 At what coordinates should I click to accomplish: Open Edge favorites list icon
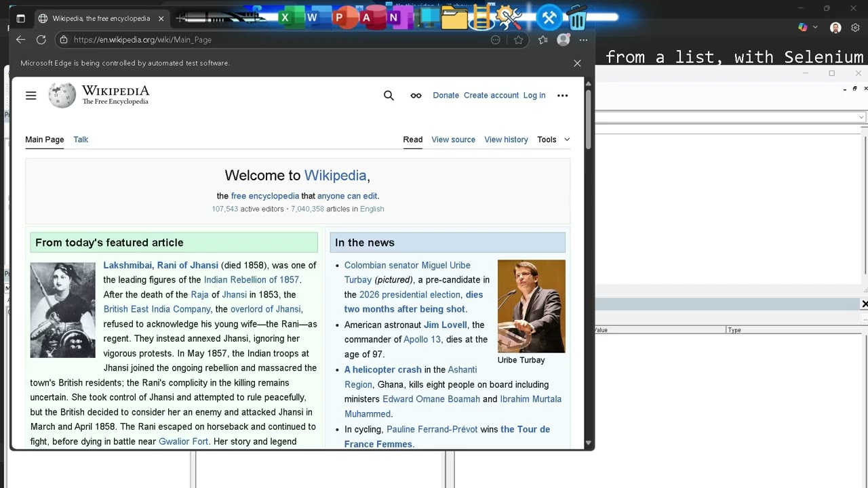point(543,40)
